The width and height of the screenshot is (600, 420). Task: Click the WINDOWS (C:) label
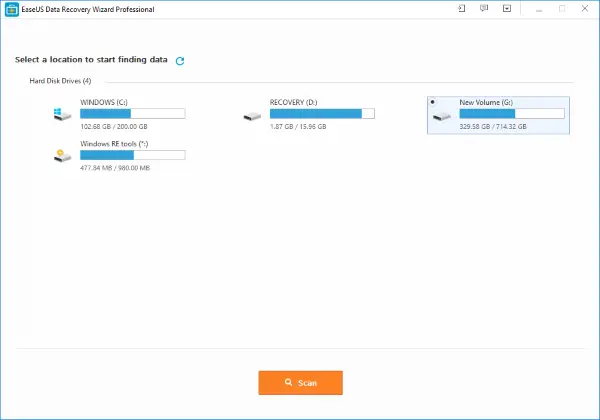(104, 102)
